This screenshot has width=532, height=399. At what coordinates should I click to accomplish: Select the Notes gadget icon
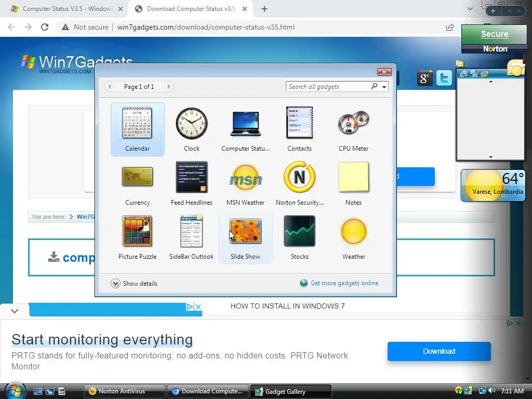coord(353,177)
